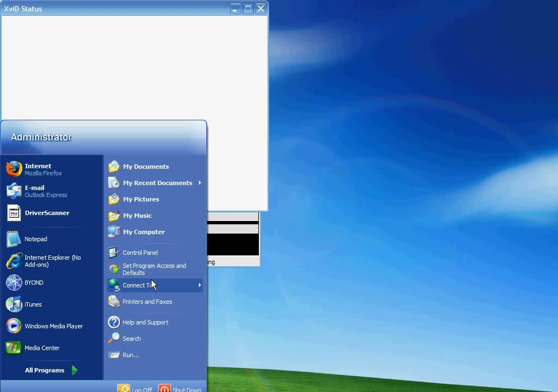Click the Log Off key icon
This screenshot has height=392, width=558.
pyautogui.click(x=124, y=388)
